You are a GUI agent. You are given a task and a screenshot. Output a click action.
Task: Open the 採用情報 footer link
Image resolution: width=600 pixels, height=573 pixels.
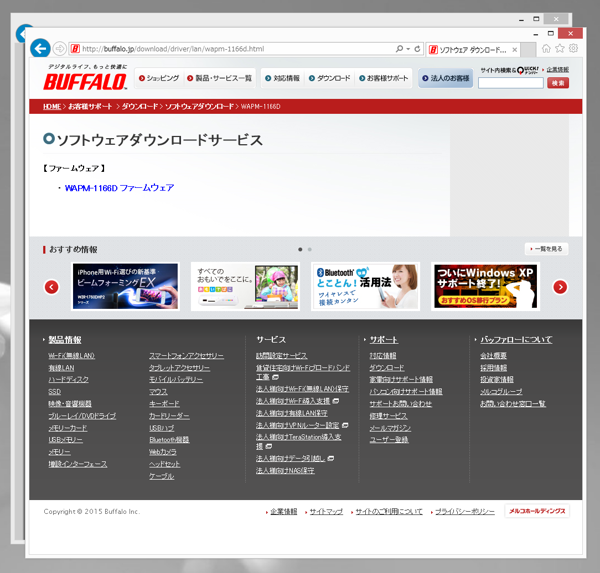[493, 368]
